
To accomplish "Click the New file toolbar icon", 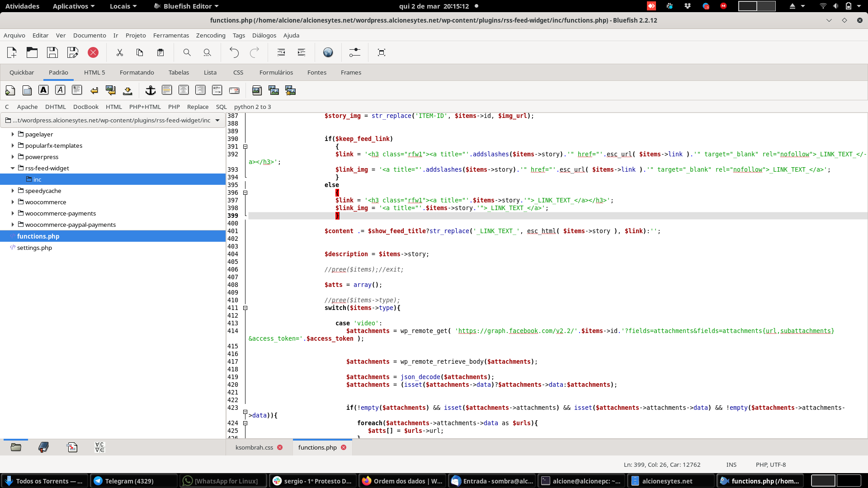I will click(x=12, y=52).
